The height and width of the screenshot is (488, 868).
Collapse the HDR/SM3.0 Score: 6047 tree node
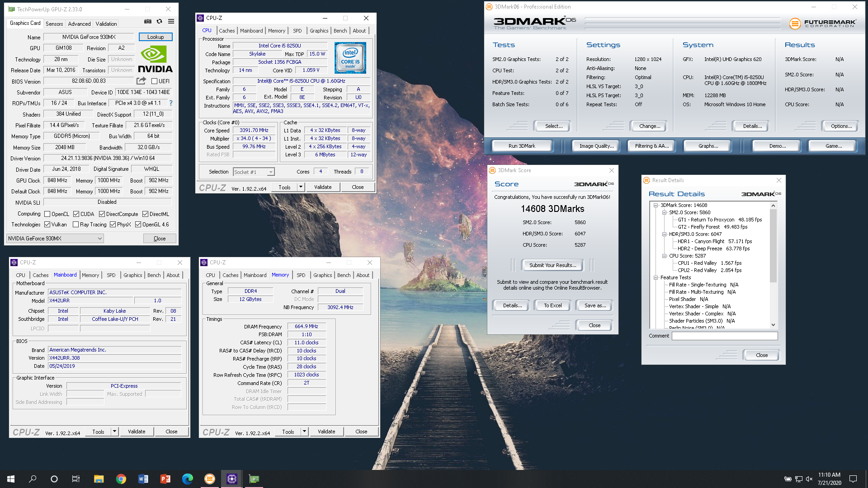tap(664, 234)
